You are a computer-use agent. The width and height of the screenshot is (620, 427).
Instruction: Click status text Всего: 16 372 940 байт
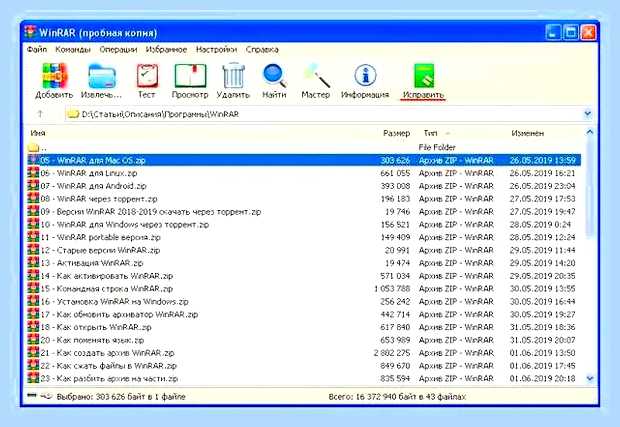[x=397, y=396]
